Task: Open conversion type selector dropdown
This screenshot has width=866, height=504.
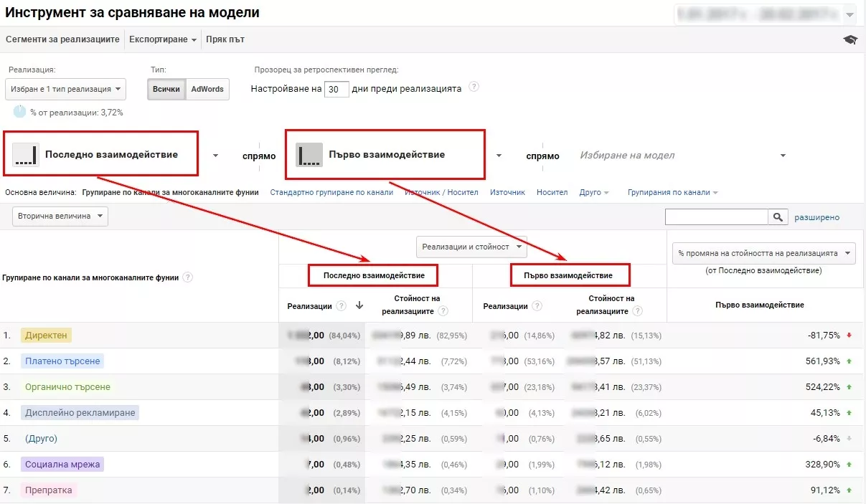Action: [65, 90]
